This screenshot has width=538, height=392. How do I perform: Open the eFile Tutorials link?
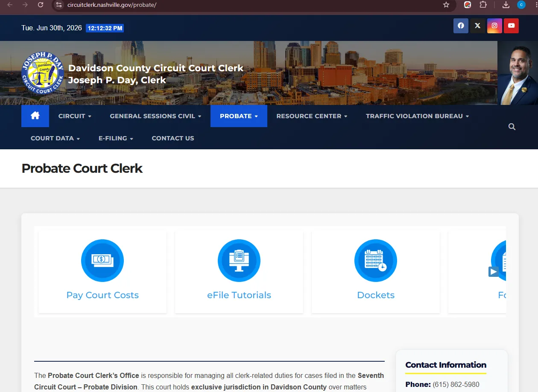coord(239,295)
